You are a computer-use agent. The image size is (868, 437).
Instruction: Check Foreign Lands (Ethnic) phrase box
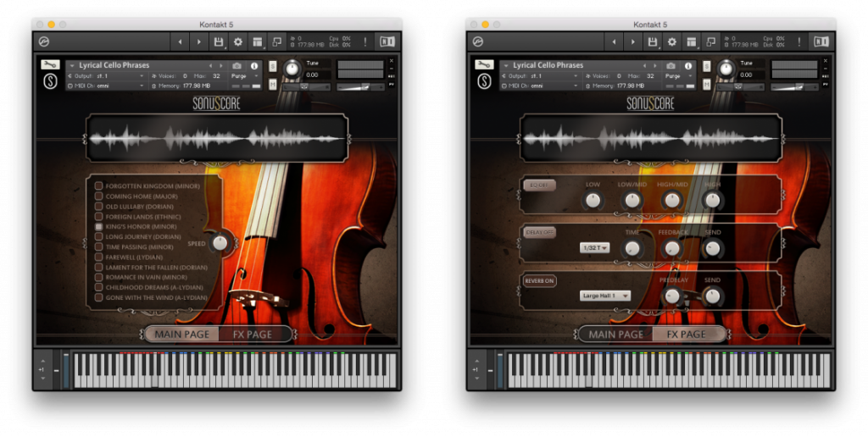[98, 216]
